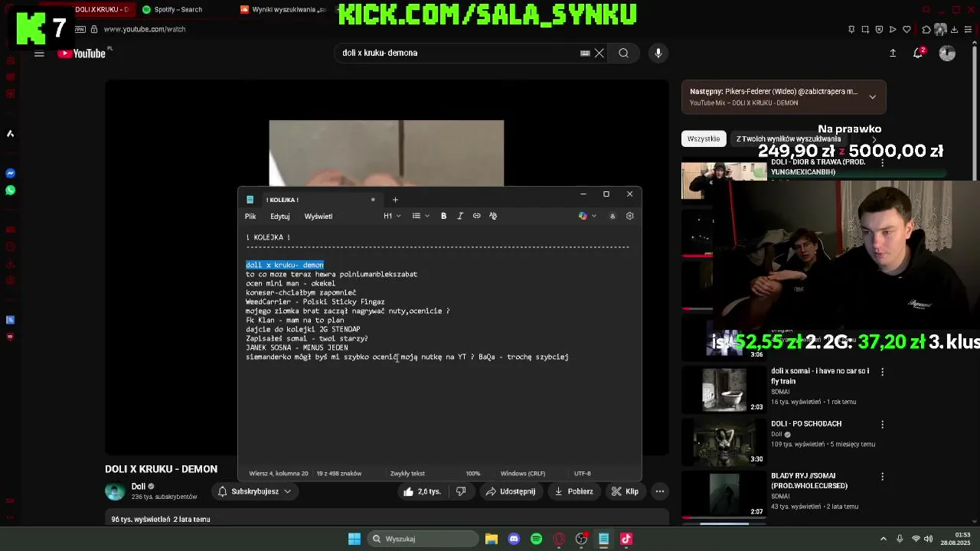Click inside the YouTube search field
The image size is (980, 551).
pos(459,53)
